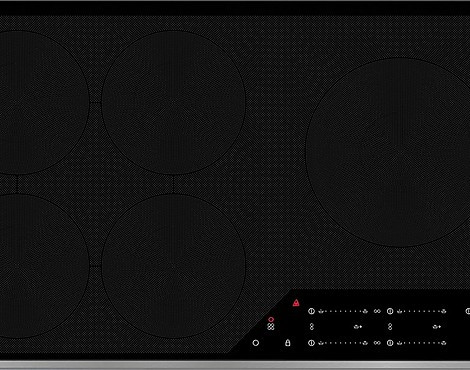Toggle the lower-right zone on/off button
Viewport: 470px width, 370px height.
click(x=390, y=343)
